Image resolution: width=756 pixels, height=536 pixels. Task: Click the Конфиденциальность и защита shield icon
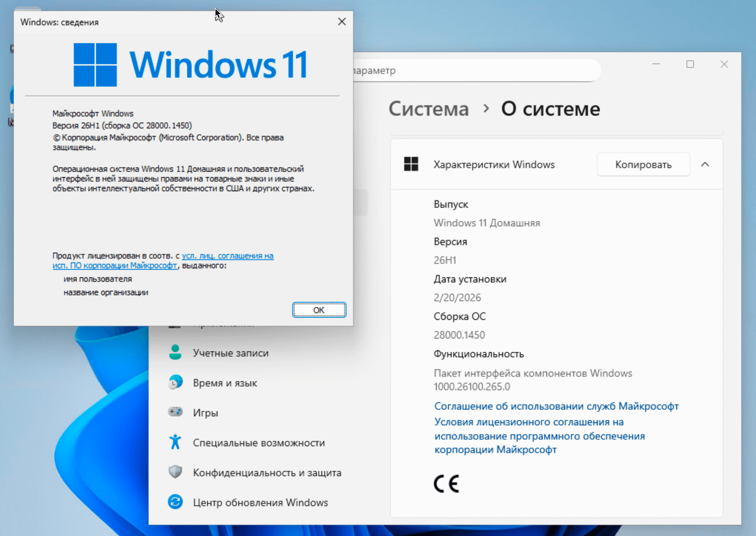(175, 472)
